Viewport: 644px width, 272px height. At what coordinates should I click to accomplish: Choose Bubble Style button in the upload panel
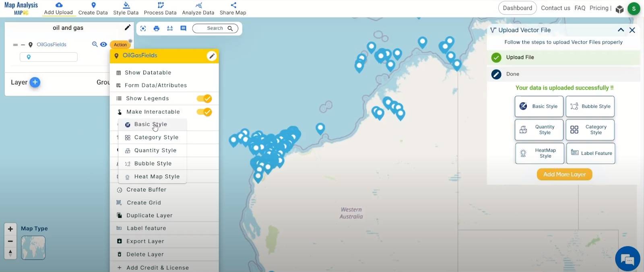coord(590,106)
